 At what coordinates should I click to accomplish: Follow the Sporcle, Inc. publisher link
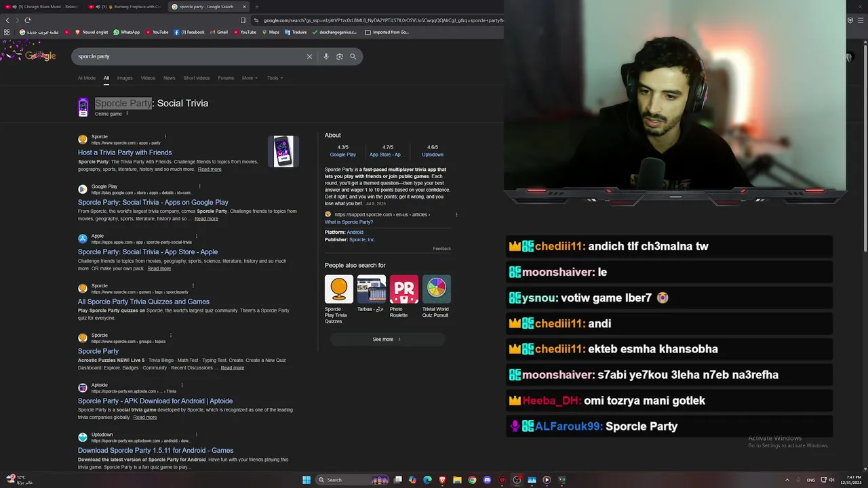(x=362, y=240)
